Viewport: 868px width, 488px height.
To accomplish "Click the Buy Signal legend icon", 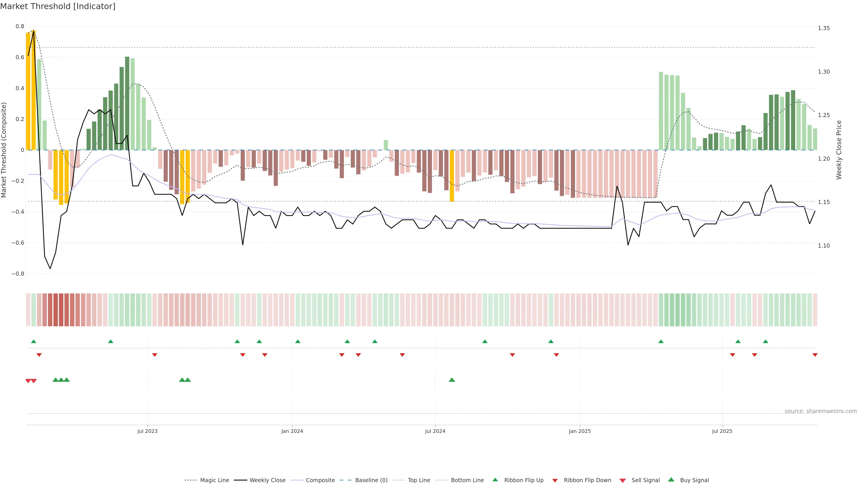I will (x=671, y=480).
